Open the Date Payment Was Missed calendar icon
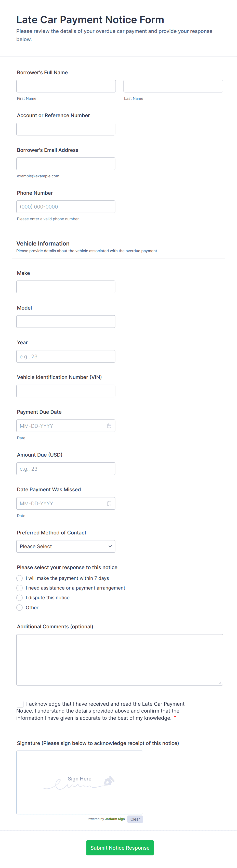237x868 pixels. click(109, 503)
